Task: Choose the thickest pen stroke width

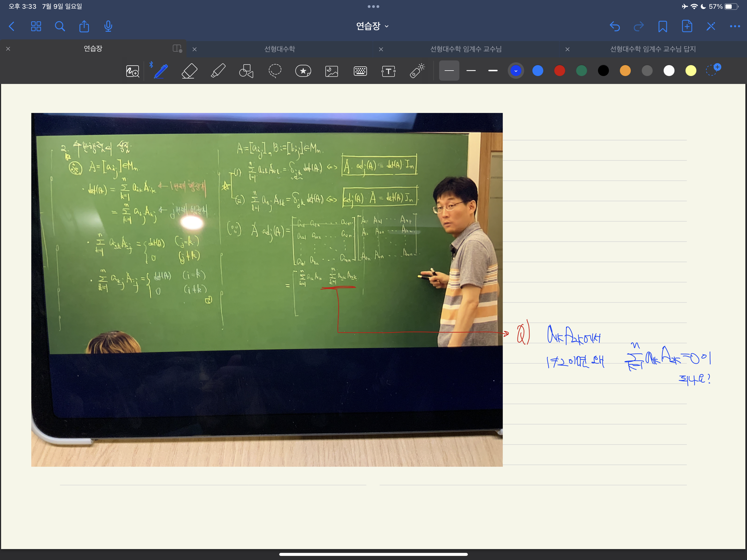Action: click(x=493, y=71)
